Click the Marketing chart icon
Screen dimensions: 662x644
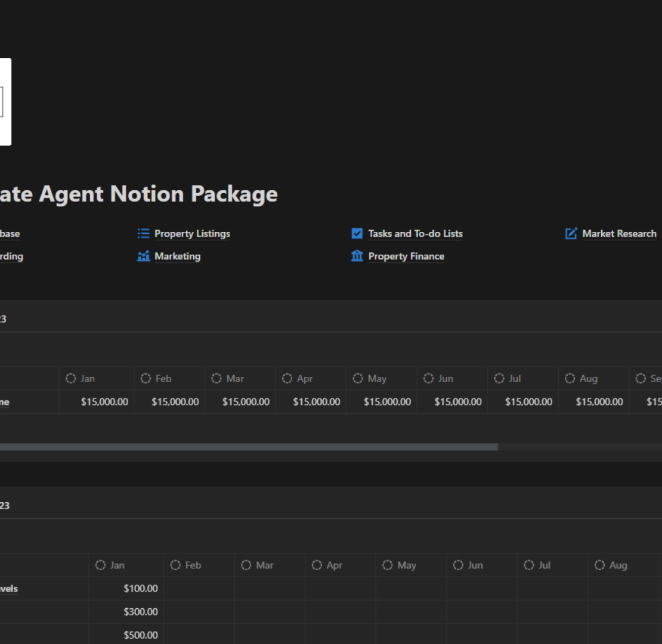coord(144,256)
